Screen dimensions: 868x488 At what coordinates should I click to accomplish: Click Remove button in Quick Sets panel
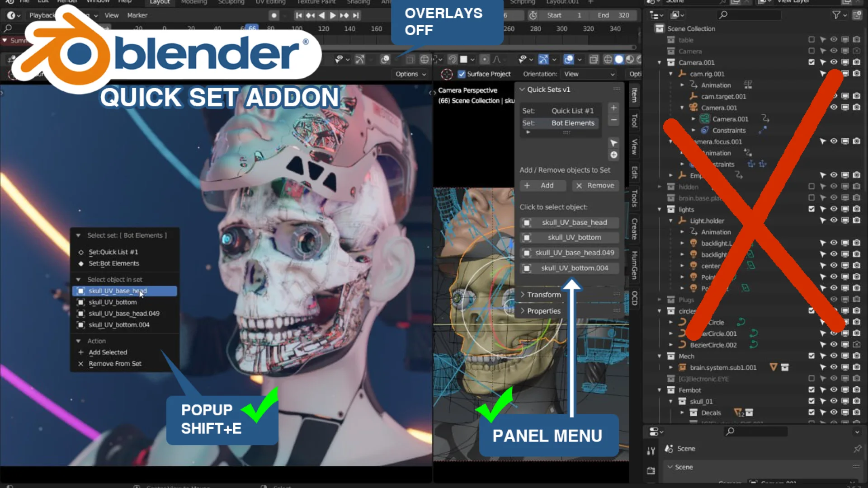[595, 186]
